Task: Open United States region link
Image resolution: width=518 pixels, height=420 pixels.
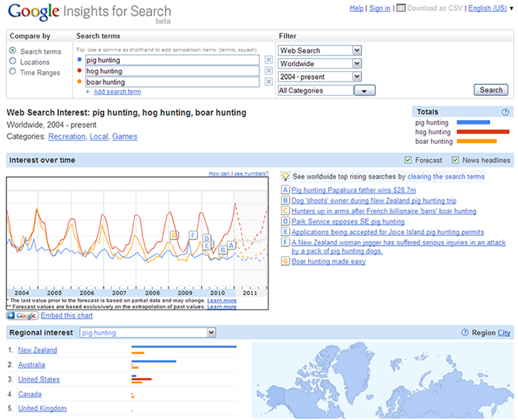Action: click(38, 379)
